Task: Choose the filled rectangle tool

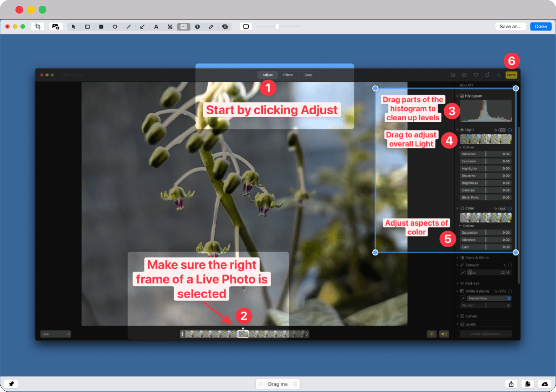Action: [x=101, y=27]
